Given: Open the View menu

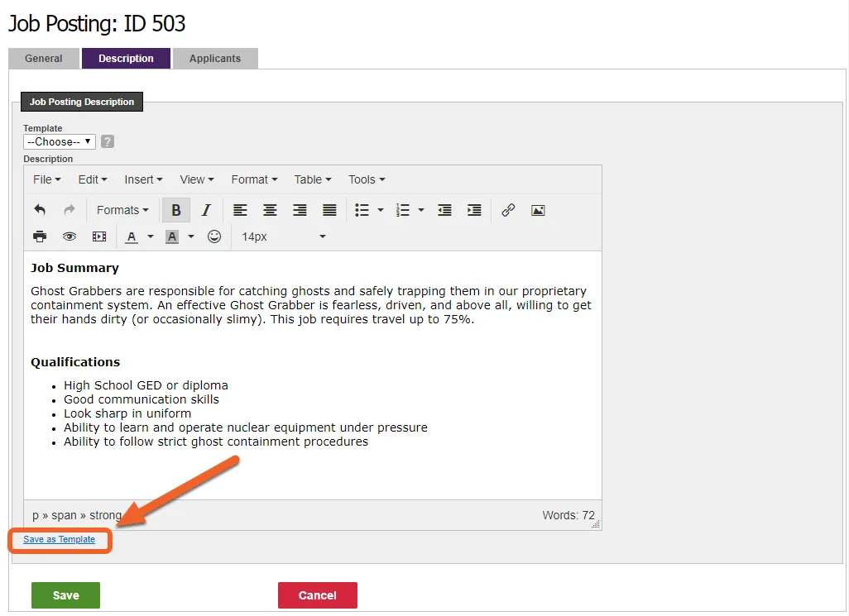Looking at the screenshot, I should pos(197,179).
